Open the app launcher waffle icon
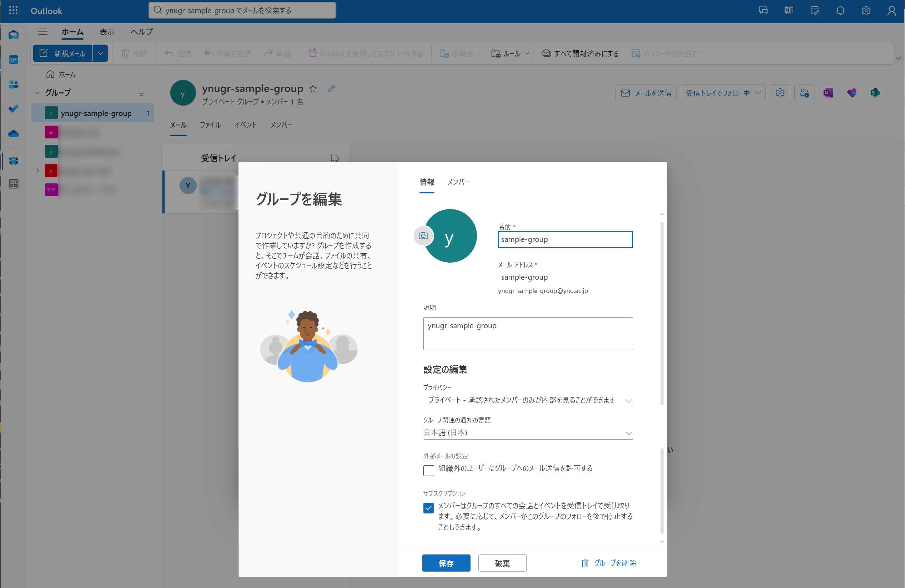905x588 pixels. click(13, 11)
